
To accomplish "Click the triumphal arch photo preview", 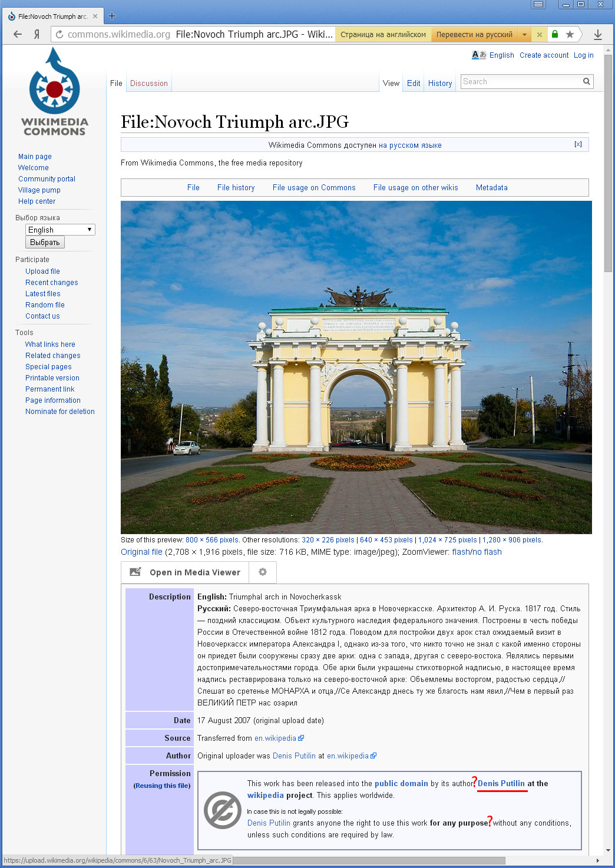I will (x=356, y=367).
